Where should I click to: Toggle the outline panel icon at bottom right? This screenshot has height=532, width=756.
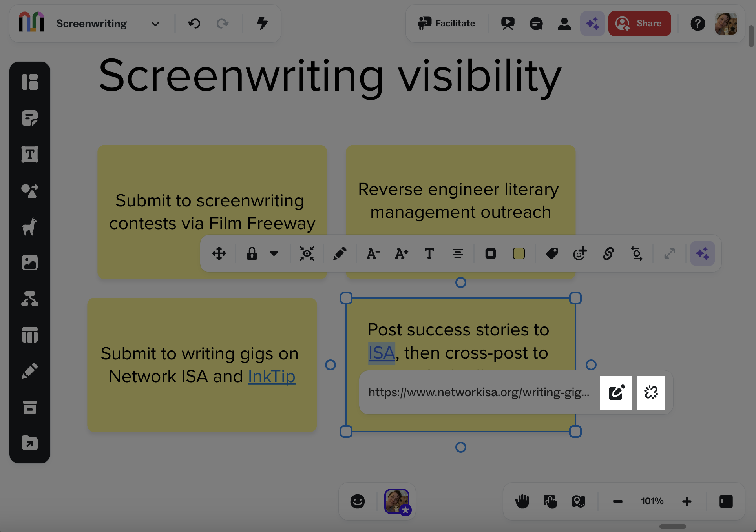(726, 501)
